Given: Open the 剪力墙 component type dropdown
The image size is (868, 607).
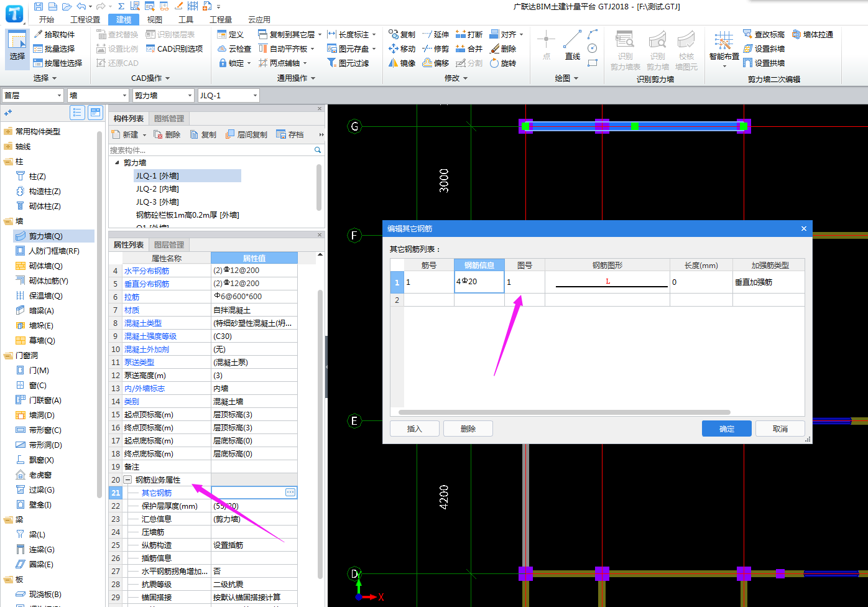Looking at the screenshot, I should click(x=163, y=95).
